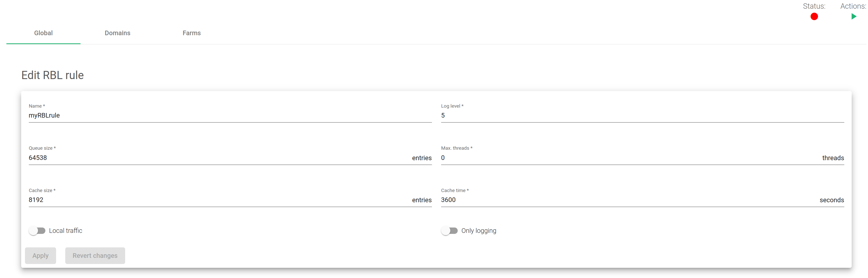Edit the Log level field value
This screenshot has width=868, height=278.
(642, 115)
